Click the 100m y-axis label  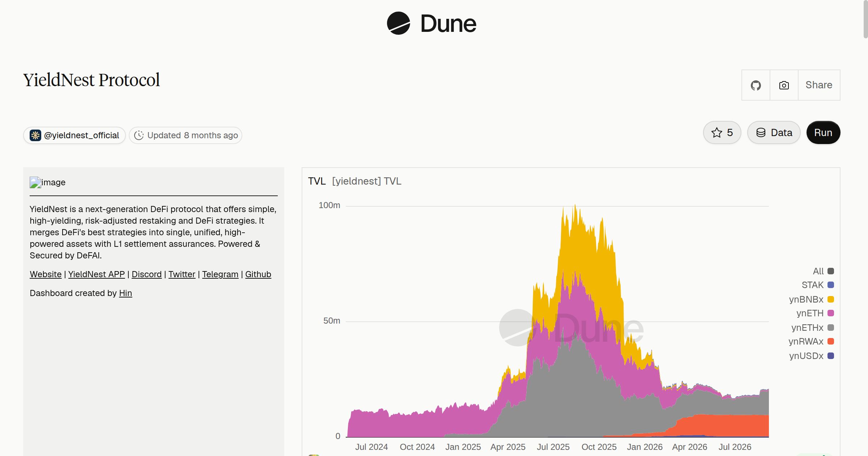point(329,205)
